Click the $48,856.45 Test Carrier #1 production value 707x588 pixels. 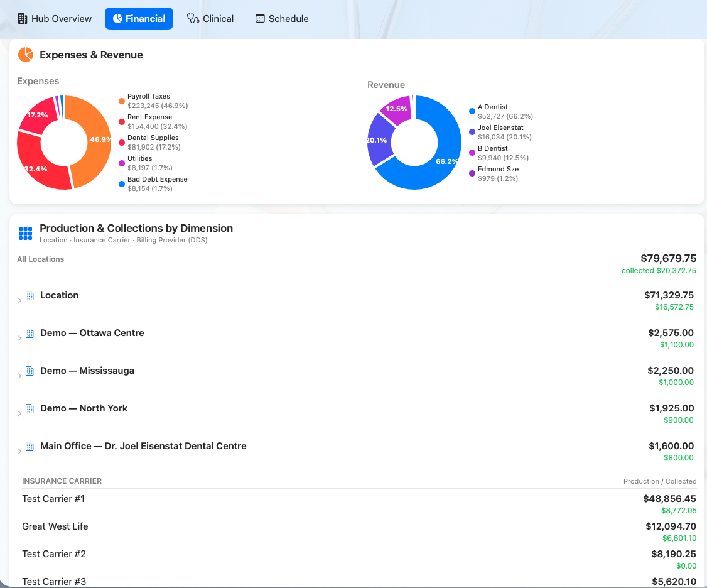pos(669,499)
